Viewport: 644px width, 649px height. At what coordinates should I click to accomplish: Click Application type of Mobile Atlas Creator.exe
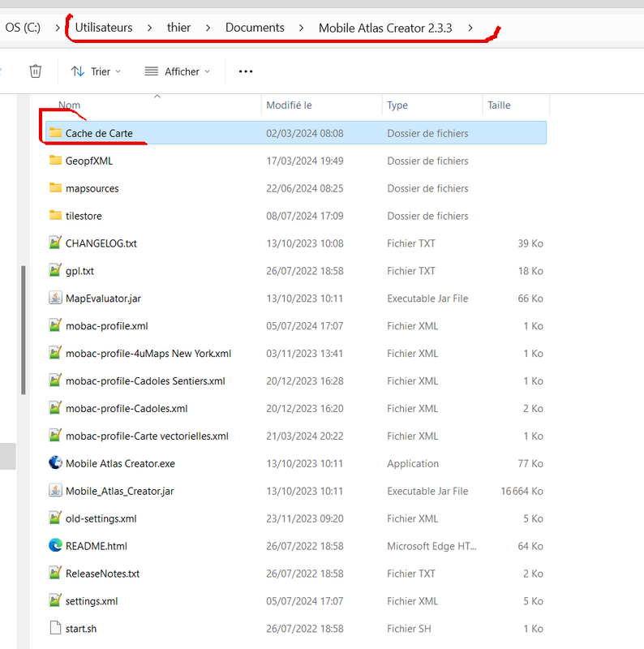click(x=413, y=463)
